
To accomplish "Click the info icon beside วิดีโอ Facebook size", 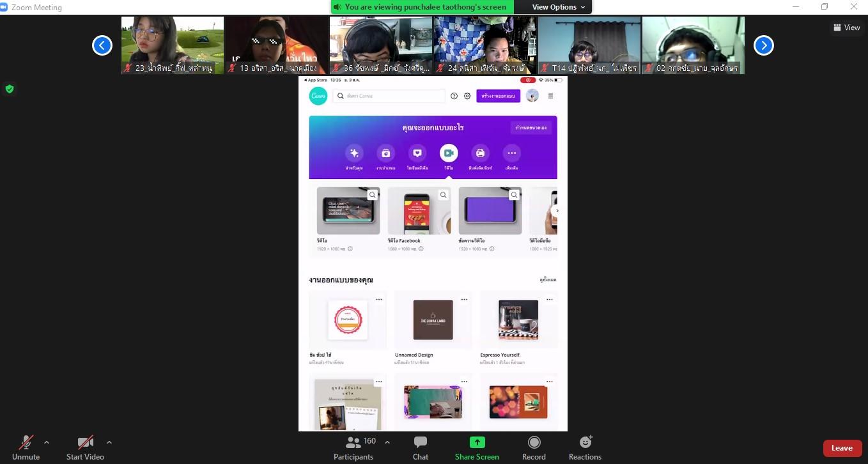I will pos(421,249).
